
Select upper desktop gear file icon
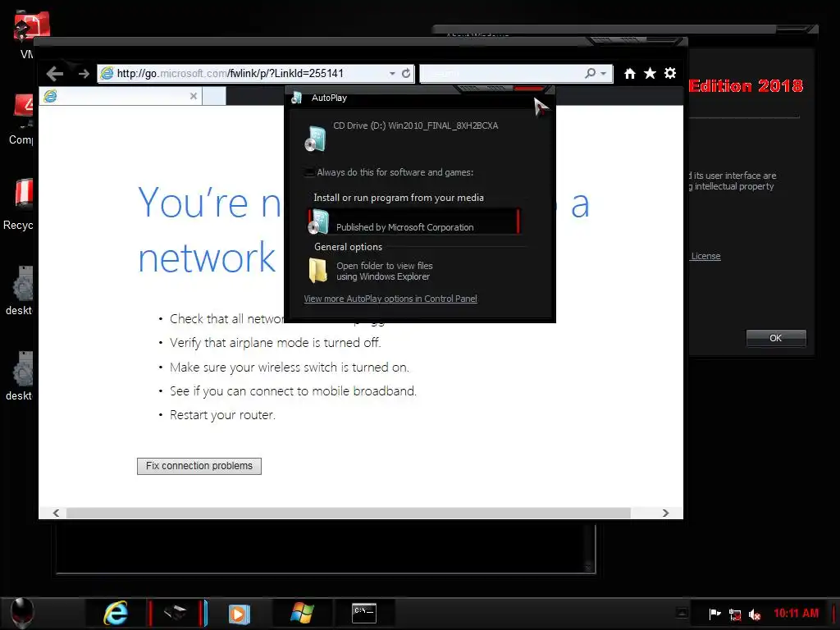coord(21,290)
